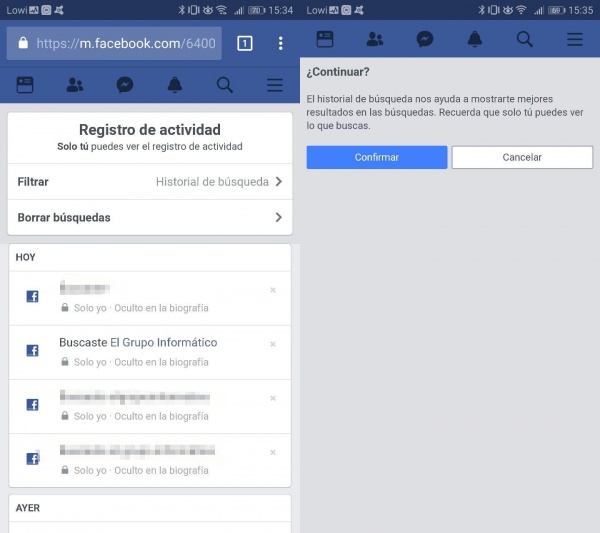The width and height of the screenshot is (600, 533).
Task: Tap status bar clock showing 15:34
Action: [280, 10]
